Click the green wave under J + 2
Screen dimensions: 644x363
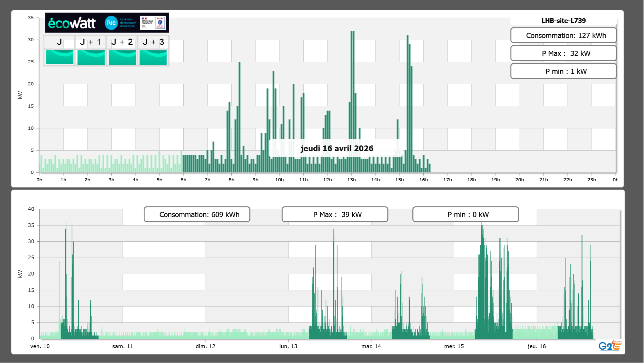(122, 57)
